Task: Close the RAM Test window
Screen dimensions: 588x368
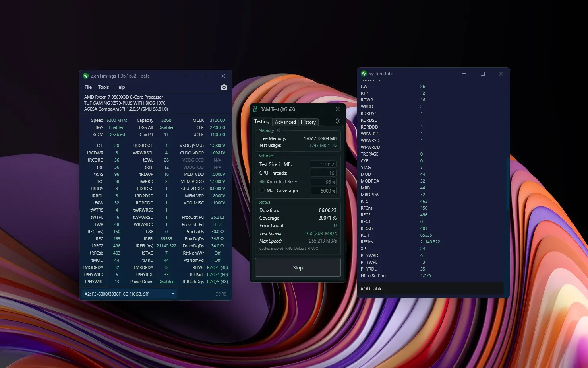Action: click(338, 109)
